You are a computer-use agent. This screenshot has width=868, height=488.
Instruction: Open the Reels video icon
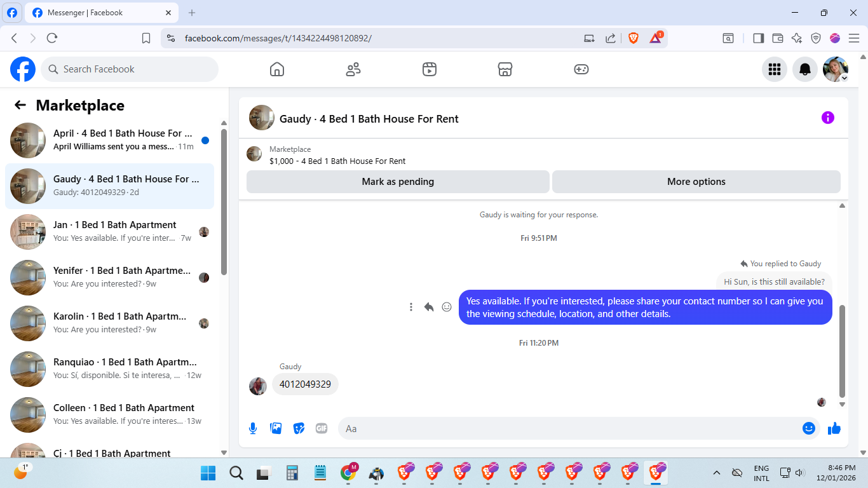pos(430,69)
